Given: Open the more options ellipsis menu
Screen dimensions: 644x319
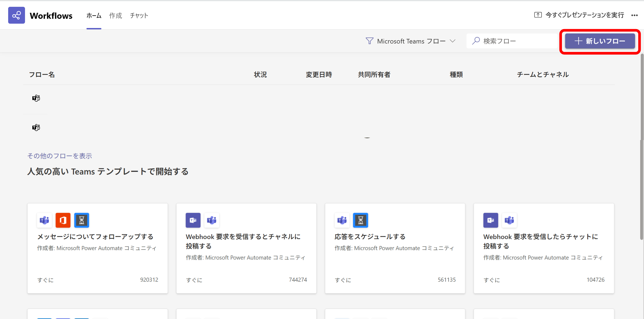Looking at the screenshot, I should point(634,16).
